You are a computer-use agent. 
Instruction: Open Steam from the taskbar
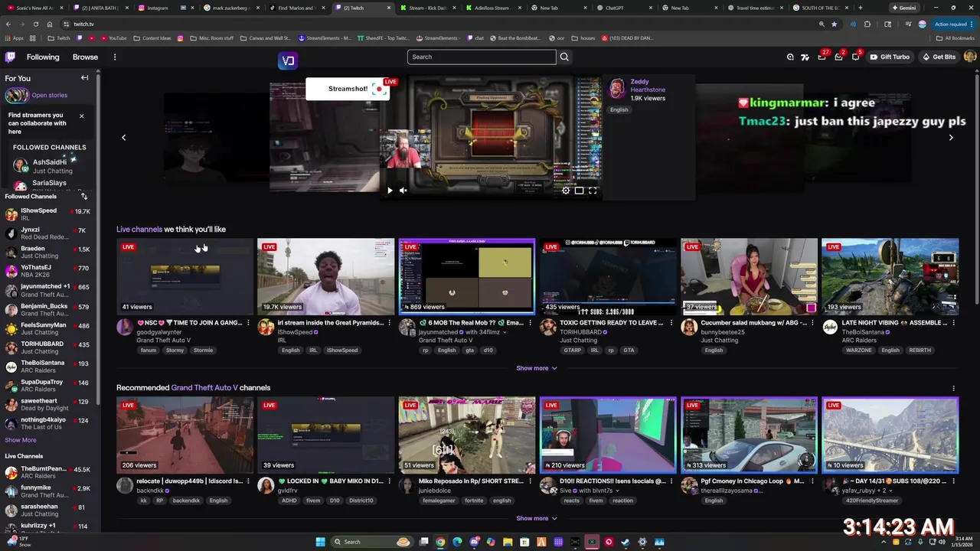[x=625, y=542]
